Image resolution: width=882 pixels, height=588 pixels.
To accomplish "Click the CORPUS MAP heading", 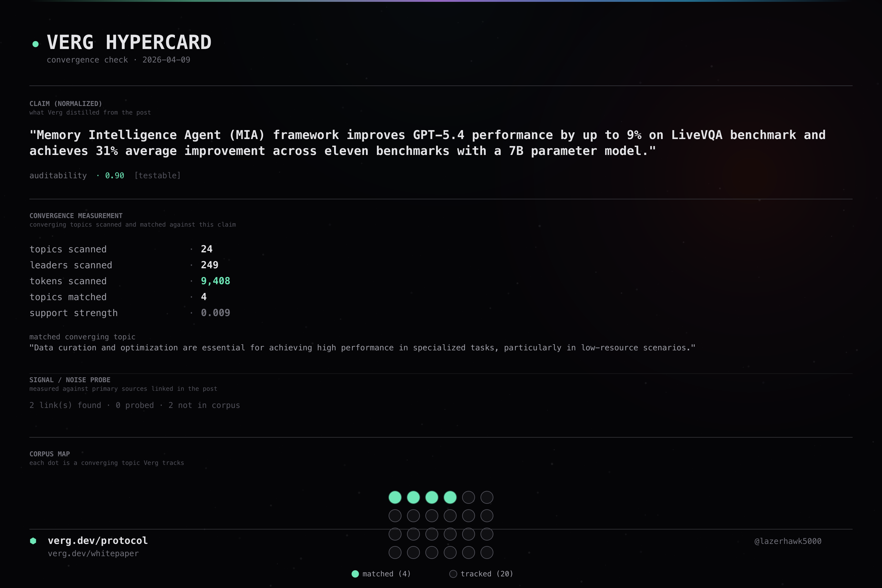I will click(x=50, y=454).
